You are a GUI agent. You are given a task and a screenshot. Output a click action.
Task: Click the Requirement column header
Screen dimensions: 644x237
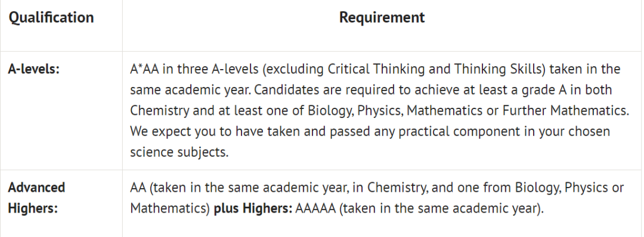tap(382, 17)
